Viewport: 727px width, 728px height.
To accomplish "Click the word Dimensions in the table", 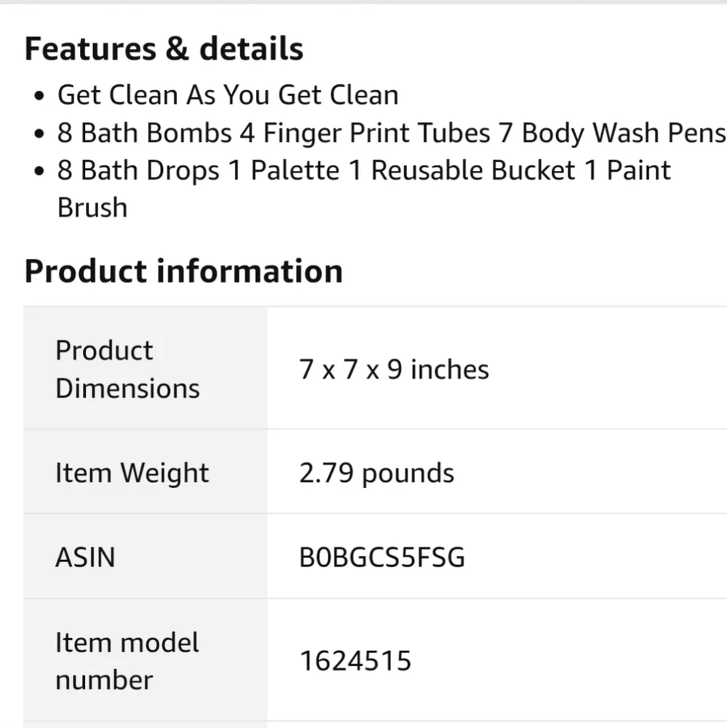I will [128, 388].
